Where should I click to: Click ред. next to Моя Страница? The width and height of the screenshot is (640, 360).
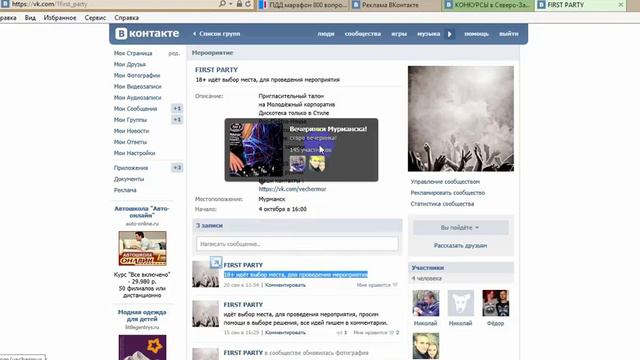point(174,53)
